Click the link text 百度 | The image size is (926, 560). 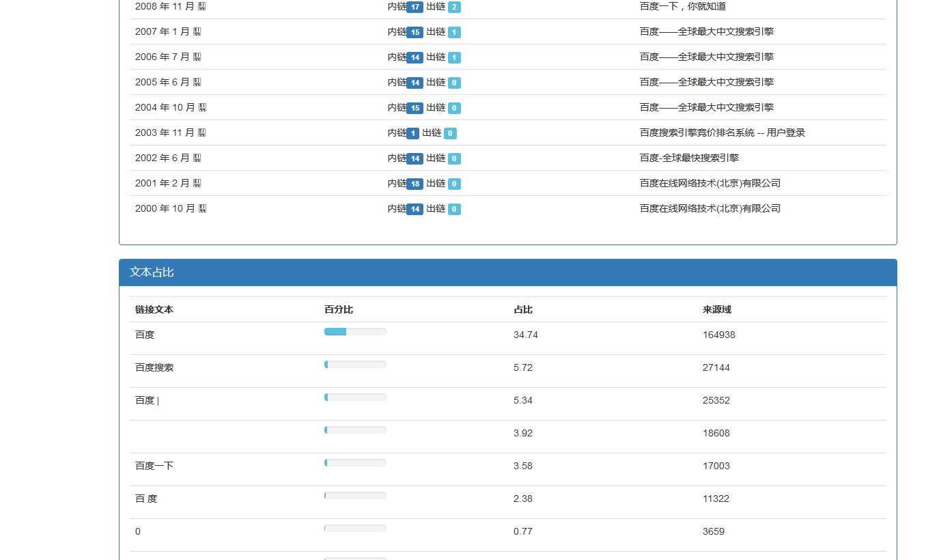(x=148, y=400)
